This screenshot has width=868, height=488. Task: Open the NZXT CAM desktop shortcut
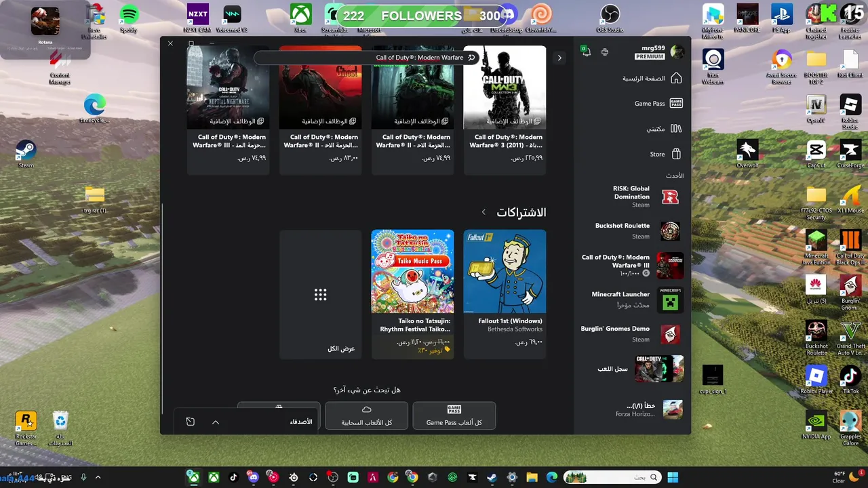click(197, 19)
